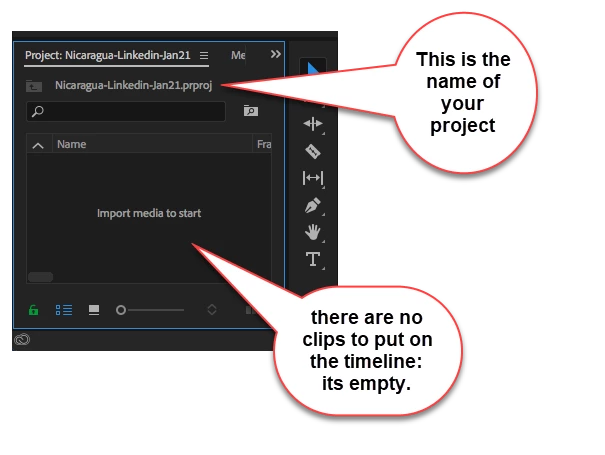Select the Type tool
This screenshot has width=605, height=455.
(313, 259)
